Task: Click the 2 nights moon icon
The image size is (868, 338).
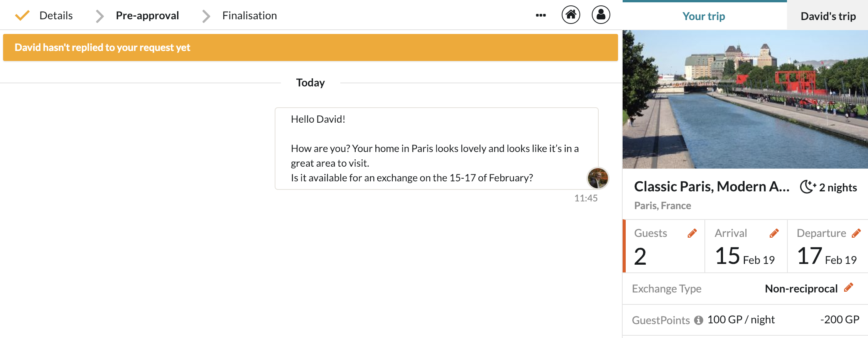Action: (x=807, y=187)
